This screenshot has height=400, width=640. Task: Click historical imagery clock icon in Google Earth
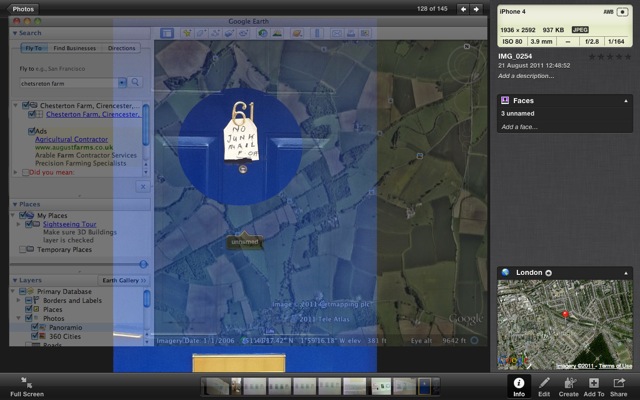click(x=263, y=33)
